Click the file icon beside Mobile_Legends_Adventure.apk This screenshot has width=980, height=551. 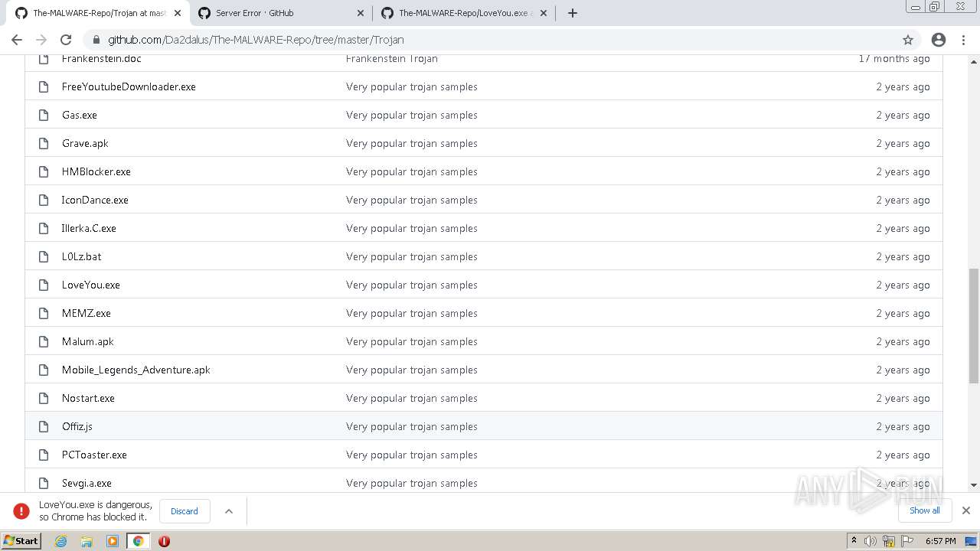click(44, 370)
